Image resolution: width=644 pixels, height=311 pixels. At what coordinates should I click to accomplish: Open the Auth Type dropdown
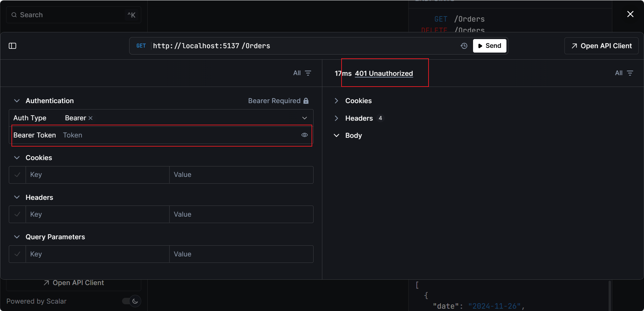coord(304,118)
